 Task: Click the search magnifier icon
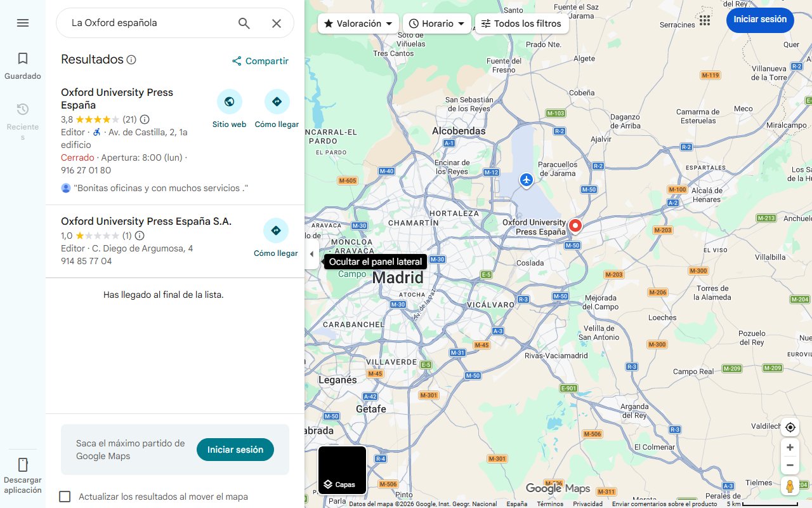pyautogui.click(x=244, y=23)
